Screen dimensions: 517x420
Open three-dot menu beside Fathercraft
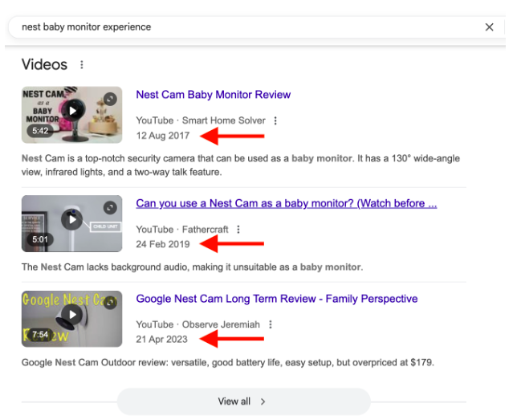point(238,229)
